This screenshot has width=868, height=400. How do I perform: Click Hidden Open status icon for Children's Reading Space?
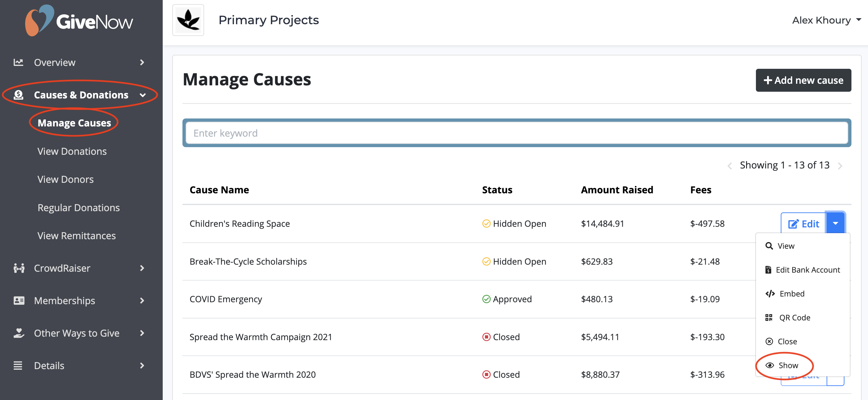[x=486, y=224]
